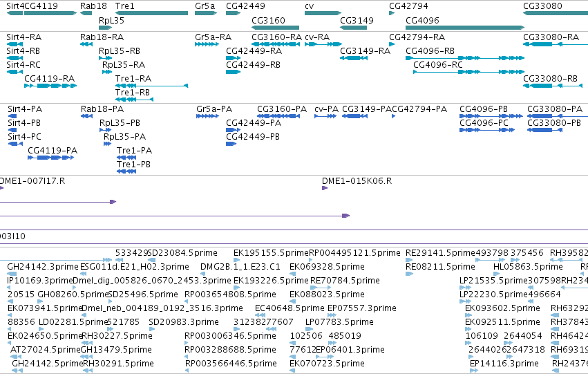Select the IP10169.3prime EST label

(x=40, y=281)
